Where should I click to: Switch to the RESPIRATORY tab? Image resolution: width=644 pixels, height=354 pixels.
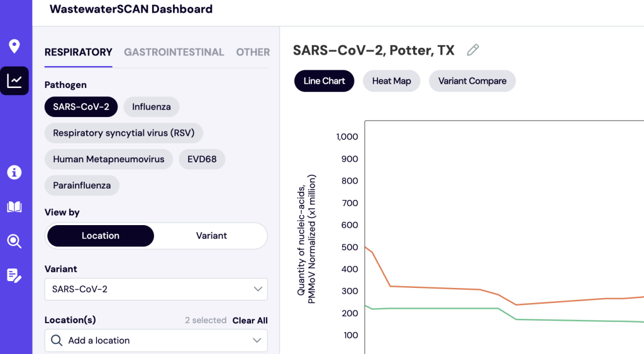point(78,52)
